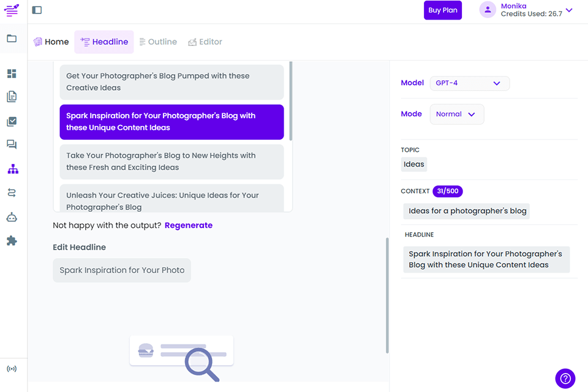This screenshot has height=392, width=588.
Task: Click the headline list scrollbar
Action: click(x=290, y=101)
